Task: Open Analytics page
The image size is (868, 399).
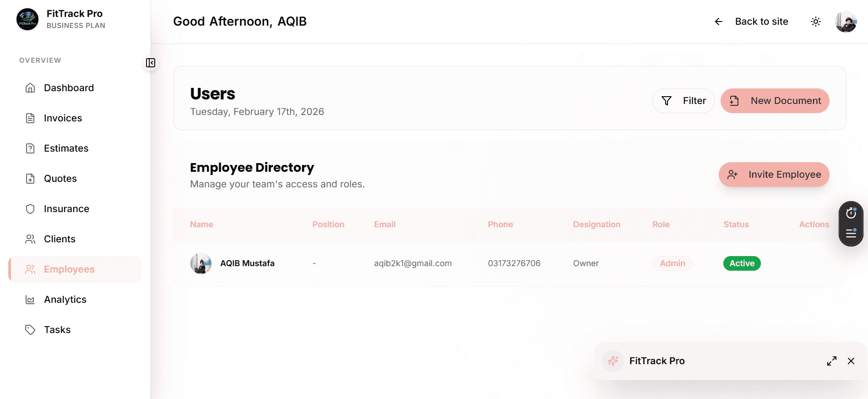Action: point(75,300)
